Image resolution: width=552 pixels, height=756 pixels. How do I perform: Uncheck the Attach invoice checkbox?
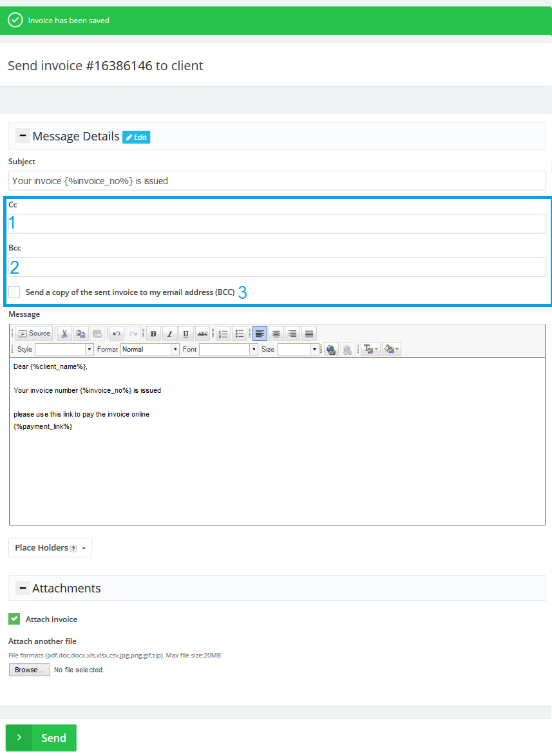point(14,619)
